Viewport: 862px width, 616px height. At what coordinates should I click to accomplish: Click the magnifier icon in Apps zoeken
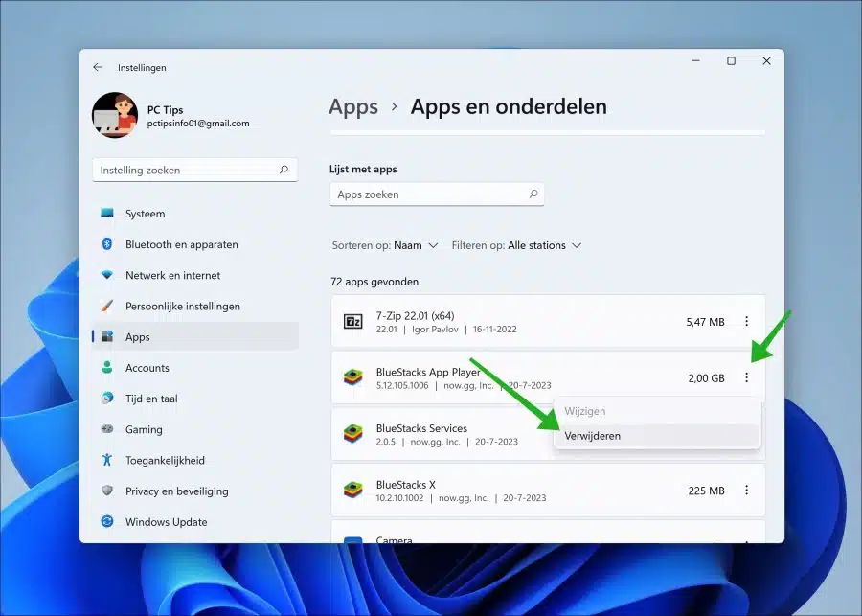click(533, 194)
